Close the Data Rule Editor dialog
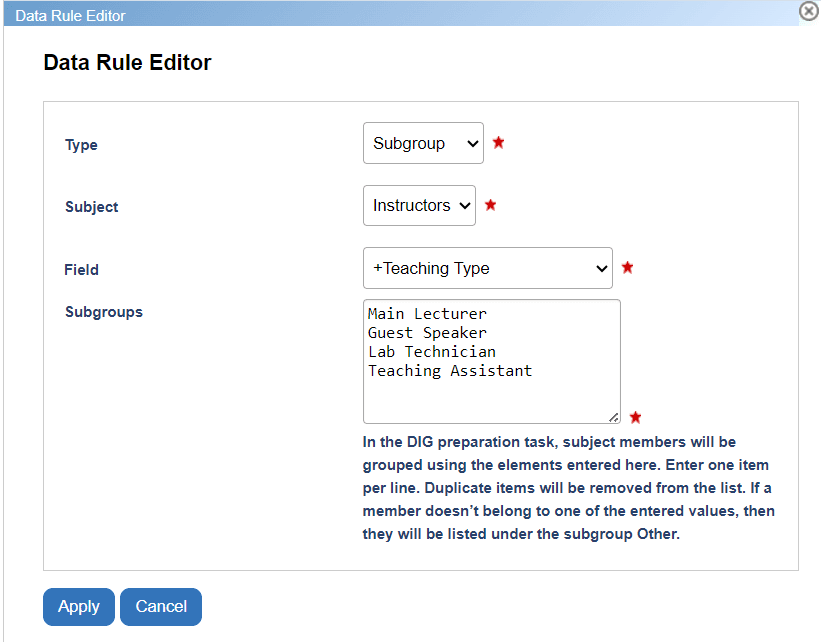The width and height of the screenshot is (821, 642). [x=809, y=11]
